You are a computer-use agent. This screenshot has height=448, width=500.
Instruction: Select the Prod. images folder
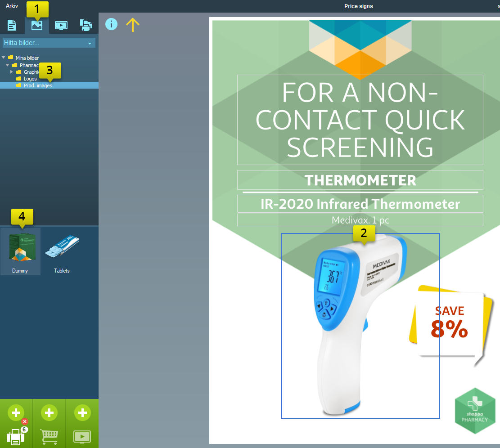(x=38, y=85)
